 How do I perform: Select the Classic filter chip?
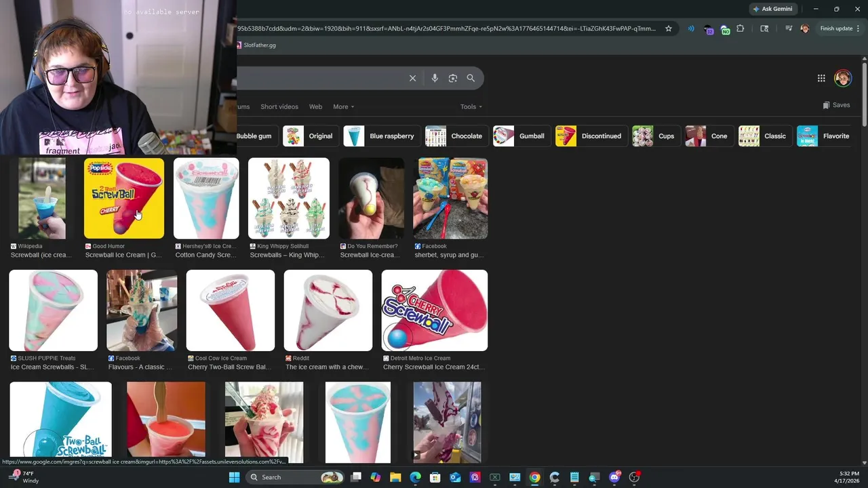(764, 136)
